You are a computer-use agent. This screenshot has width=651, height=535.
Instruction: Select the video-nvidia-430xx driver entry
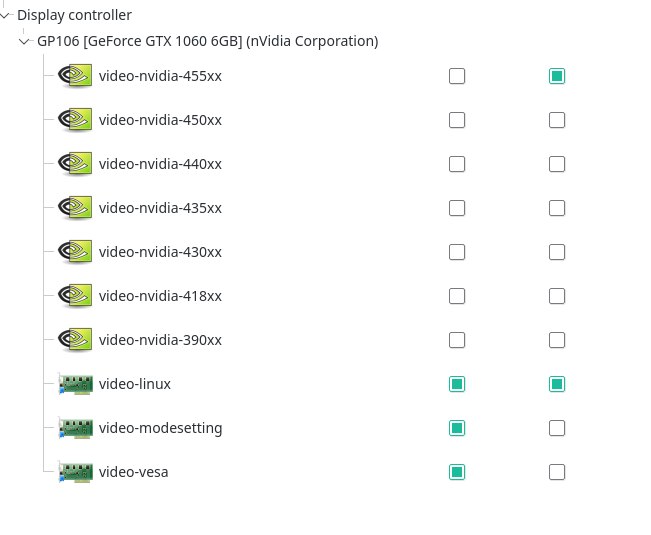pyautogui.click(x=160, y=252)
